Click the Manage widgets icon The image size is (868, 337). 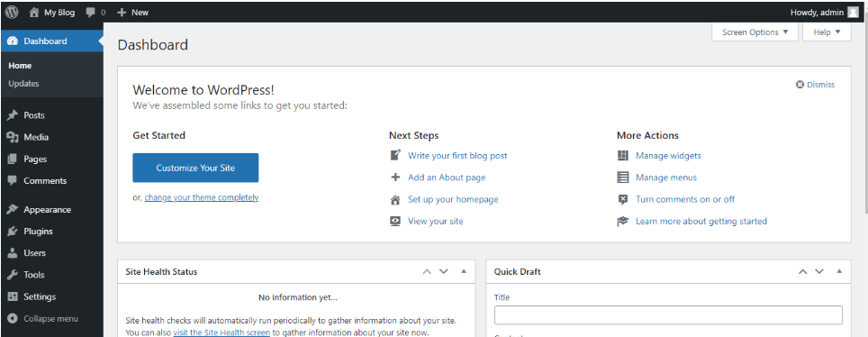(x=623, y=156)
